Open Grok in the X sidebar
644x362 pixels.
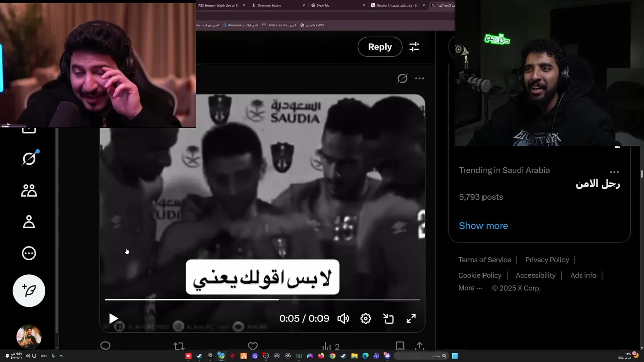pos(29,159)
